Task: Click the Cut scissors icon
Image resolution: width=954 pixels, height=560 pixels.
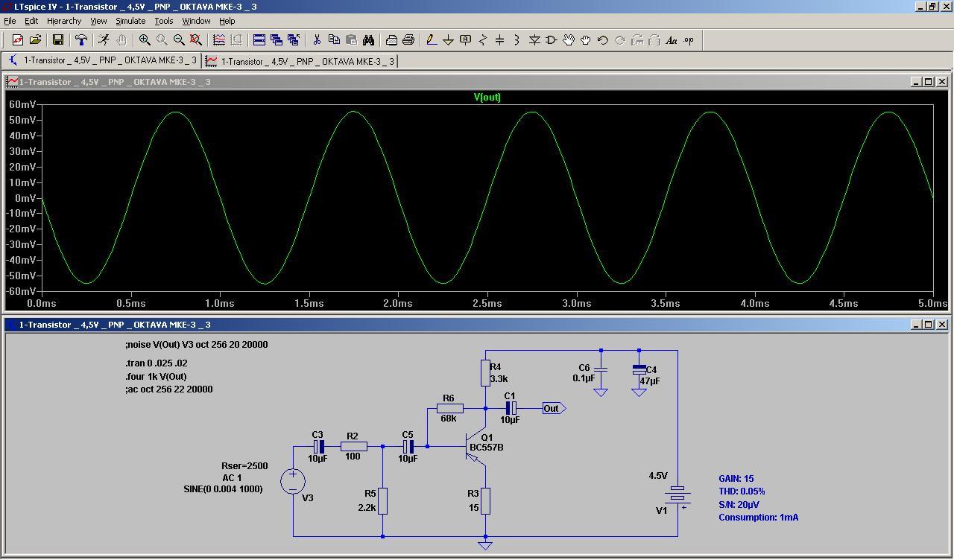Action: click(317, 40)
